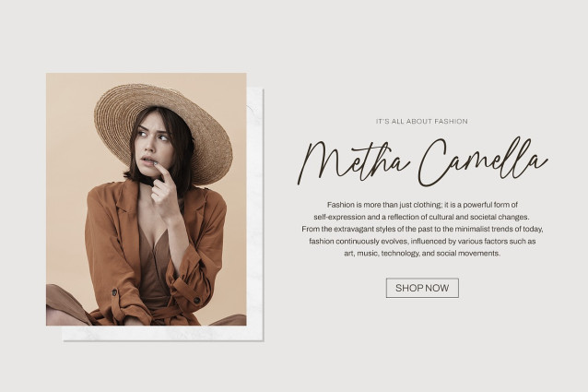
Task: Click the fashion continuously evolves line
Action: click(x=422, y=242)
